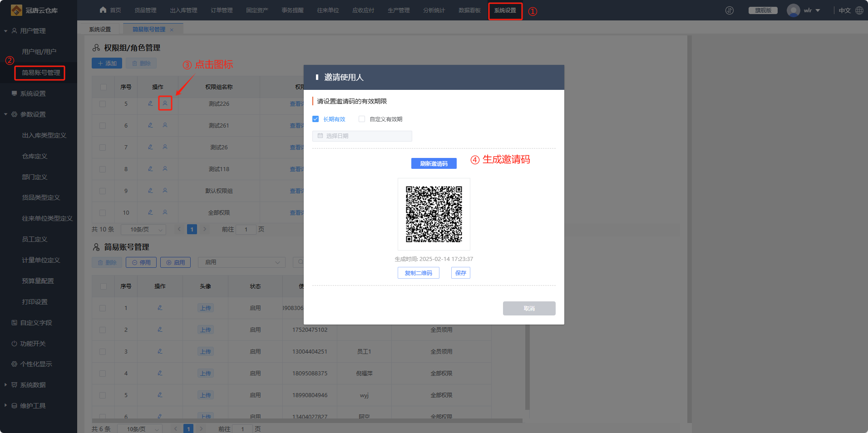Viewport: 868px width, 433px height.
Task: Click the edit icon for 测试226 row
Action: coord(150,103)
